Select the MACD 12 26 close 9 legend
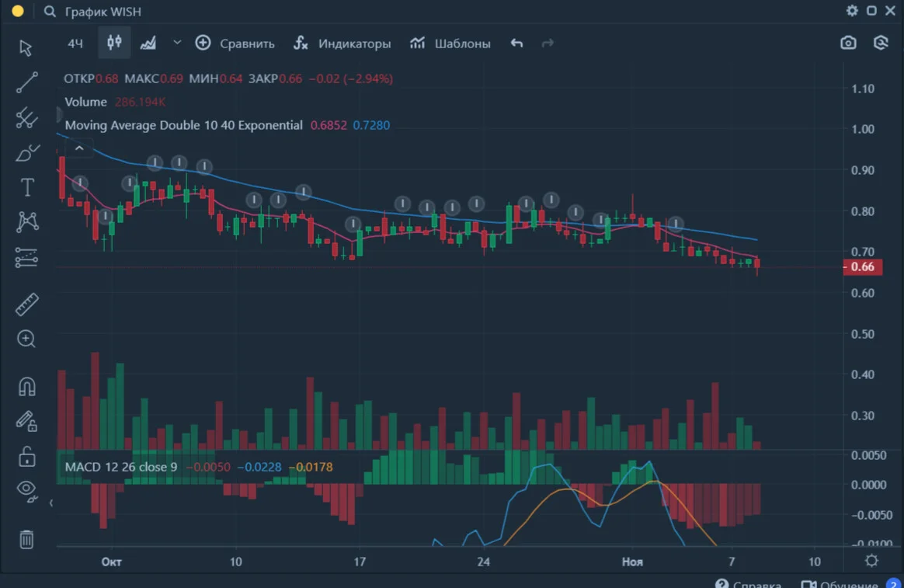Viewport: 904px width, 588px height. tap(121, 467)
